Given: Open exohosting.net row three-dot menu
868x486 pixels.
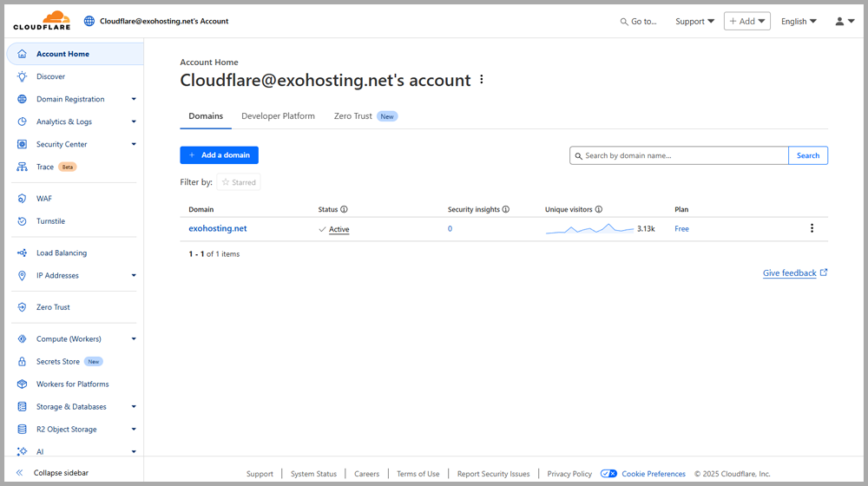Looking at the screenshot, I should [812, 228].
